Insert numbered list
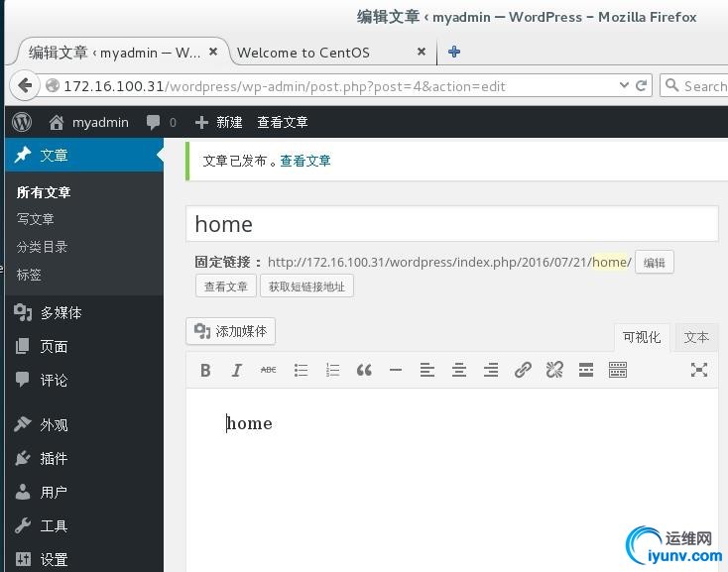The height and width of the screenshot is (572, 728). 332,370
